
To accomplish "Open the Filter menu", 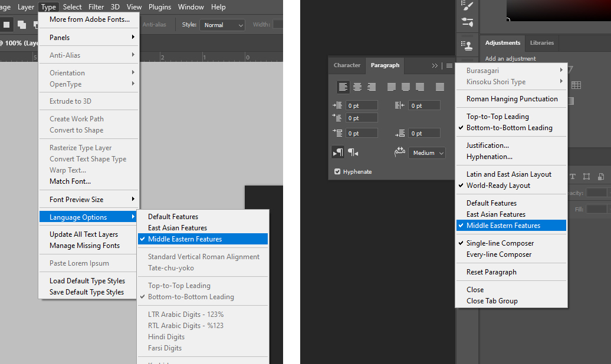I will (x=96, y=7).
